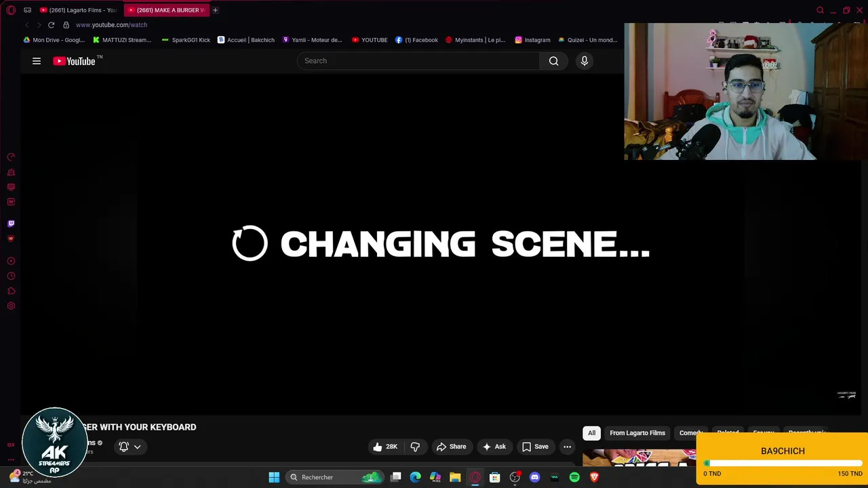Click the magnifier search button
Screen dimensions: 868x488
pyautogui.click(x=554, y=61)
